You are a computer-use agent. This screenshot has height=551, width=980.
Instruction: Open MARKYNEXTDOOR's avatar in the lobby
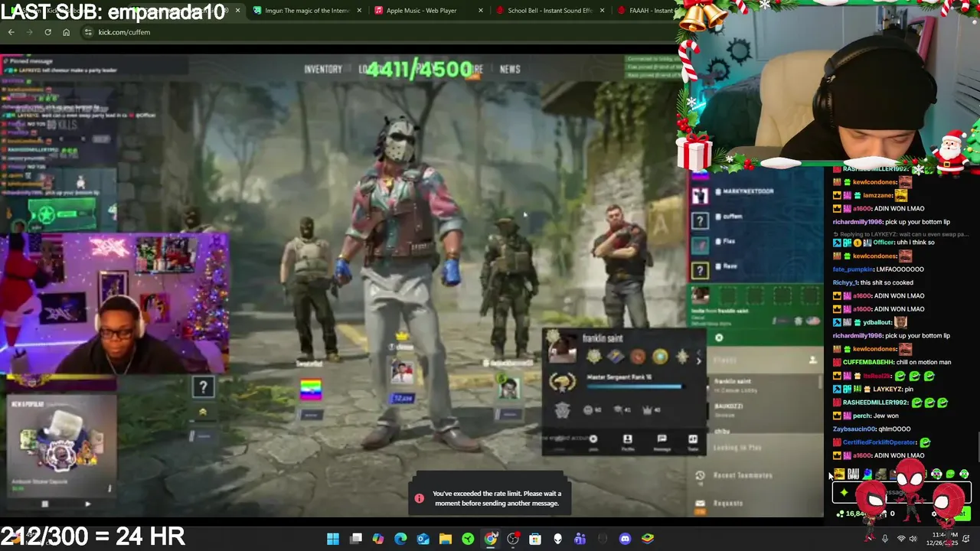click(x=700, y=196)
